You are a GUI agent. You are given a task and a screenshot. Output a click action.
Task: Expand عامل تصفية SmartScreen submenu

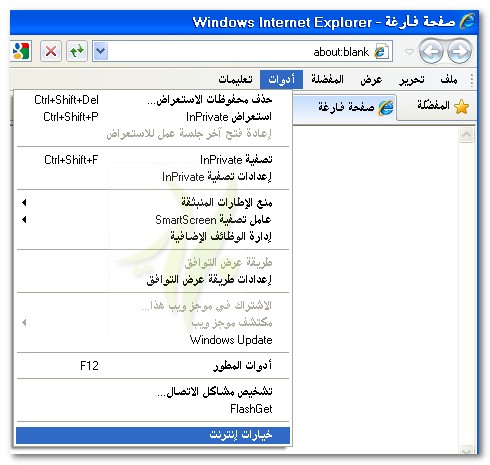click(x=153, y=220)
